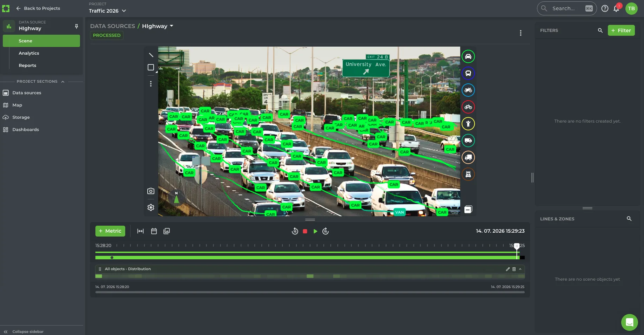Image resolution: width=644 pixels, height=335 pixels.
Task: Toggle car class visibility
Action: point(468,56)
